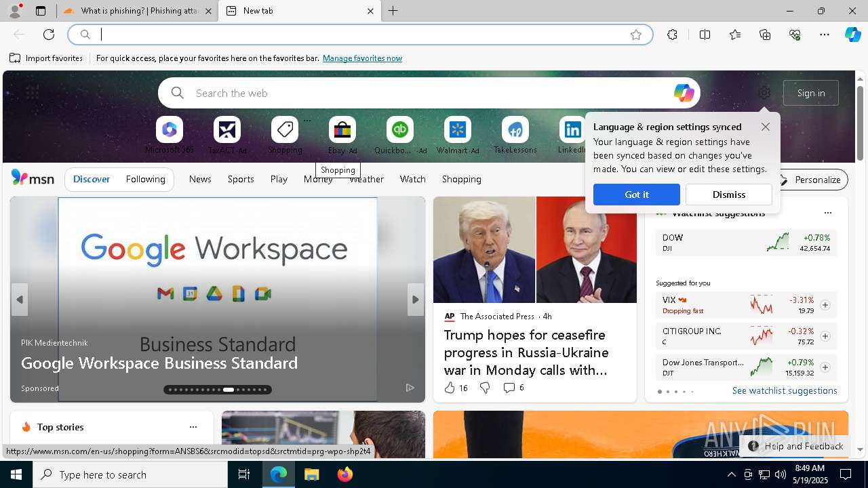The width and height of the screenshot is (868, 488).
Task: Open LinkedIn quick link
Action: pos(572,136)
